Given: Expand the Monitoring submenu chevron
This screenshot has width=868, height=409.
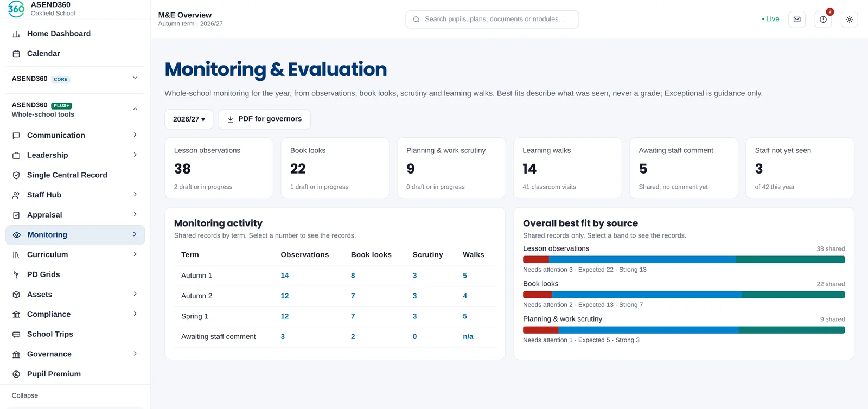Looking at the screenshot, I should [x=135, y=234].
